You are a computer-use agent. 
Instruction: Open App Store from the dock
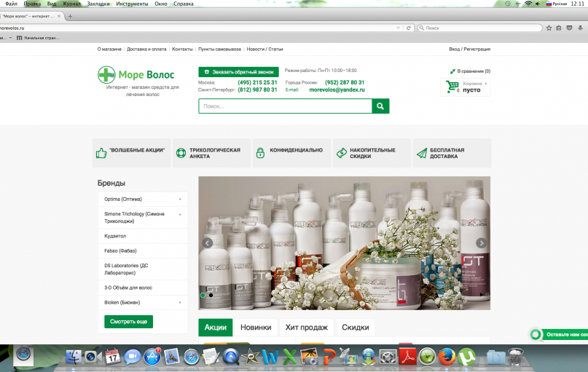(152, 357)
